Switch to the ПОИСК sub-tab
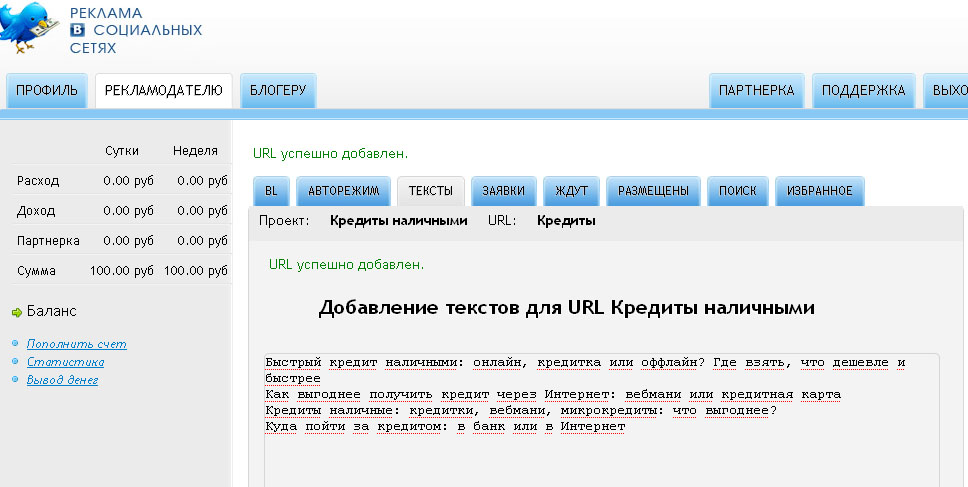968x487 pixels. [x=738, y=191]
